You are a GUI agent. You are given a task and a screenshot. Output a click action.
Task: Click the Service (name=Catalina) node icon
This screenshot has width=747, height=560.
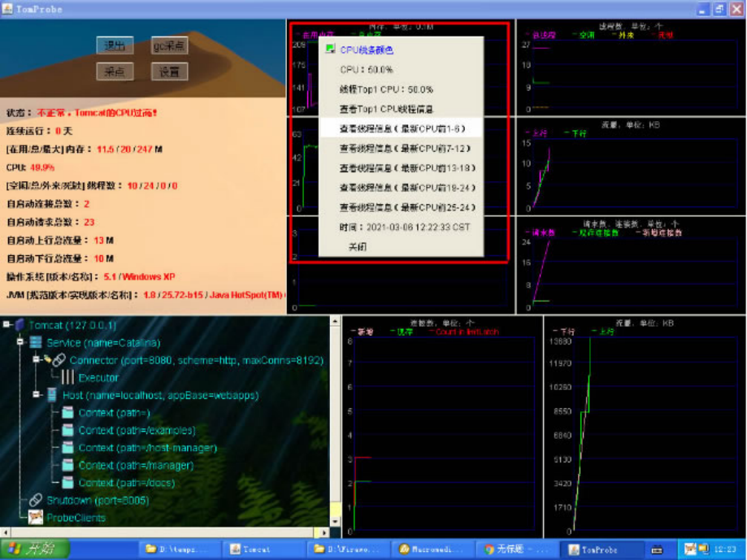(x=36, y=342)
